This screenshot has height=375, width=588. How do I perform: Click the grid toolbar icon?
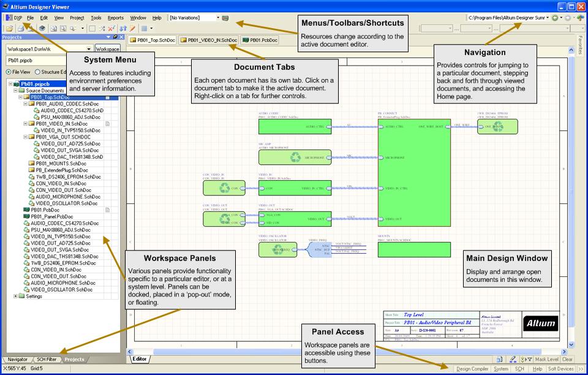tap(144, 28)
